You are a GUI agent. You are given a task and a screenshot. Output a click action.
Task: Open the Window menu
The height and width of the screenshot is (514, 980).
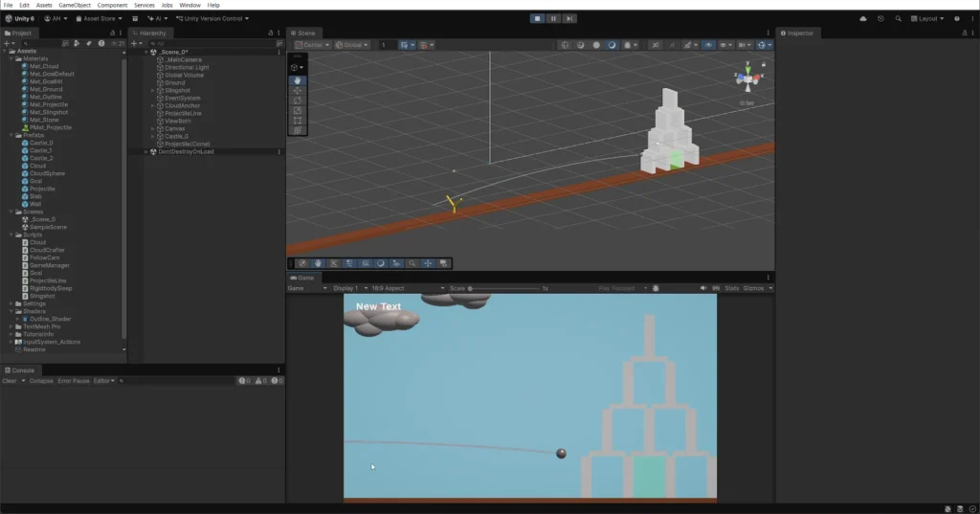click(190, 5)
